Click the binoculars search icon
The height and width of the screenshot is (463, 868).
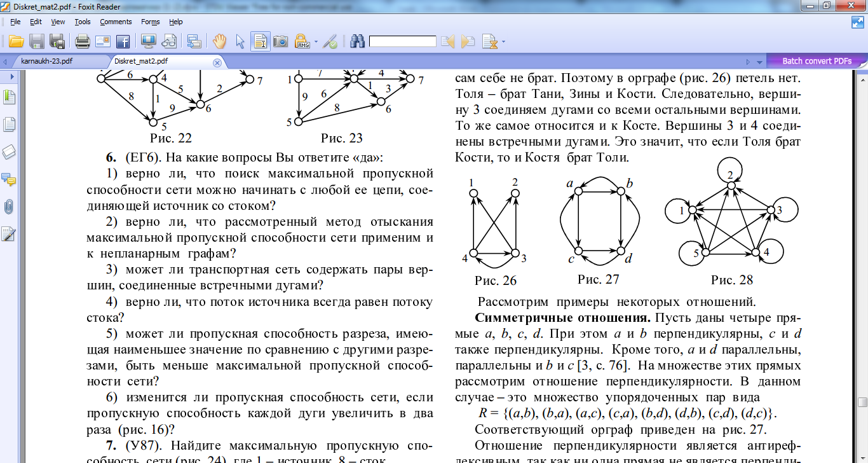(x=357, y=42)
